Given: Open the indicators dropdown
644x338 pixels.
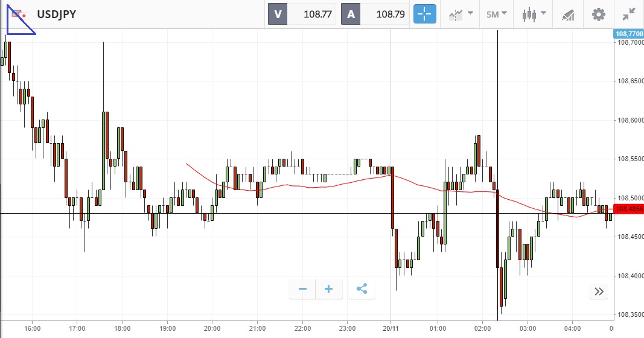Looking at the screenshot, I should (x=460, y=14).
